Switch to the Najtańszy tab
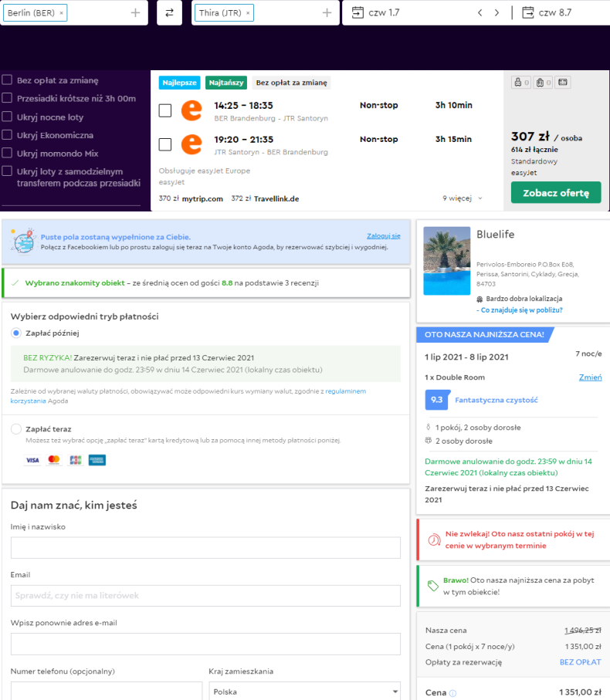The width and height of the screenshot is (610, 700). [226, 83]
